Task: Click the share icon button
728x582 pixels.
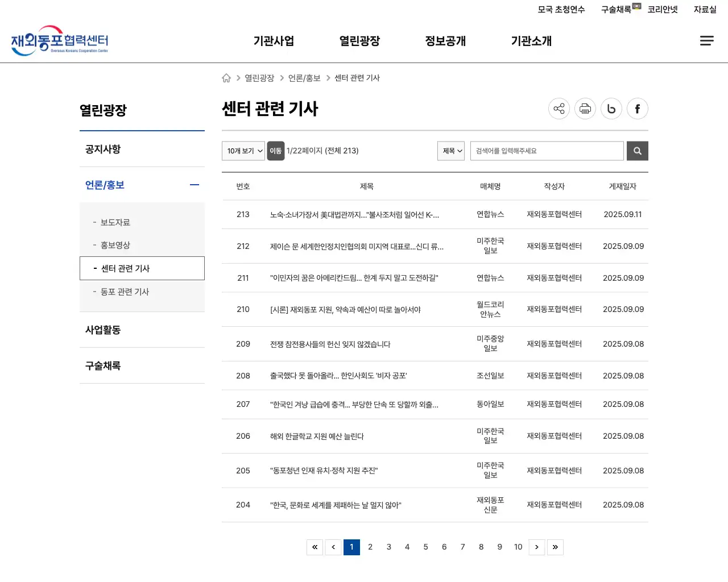Action: [559, 109]
